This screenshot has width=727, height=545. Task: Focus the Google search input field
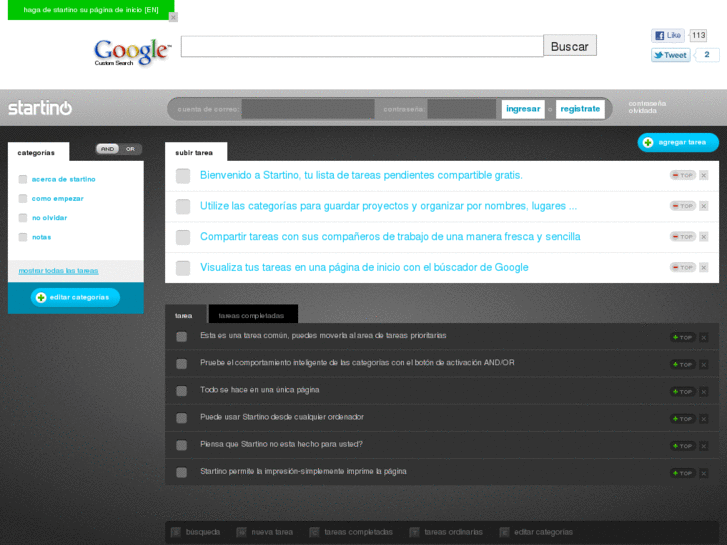(x=362, y=46)
